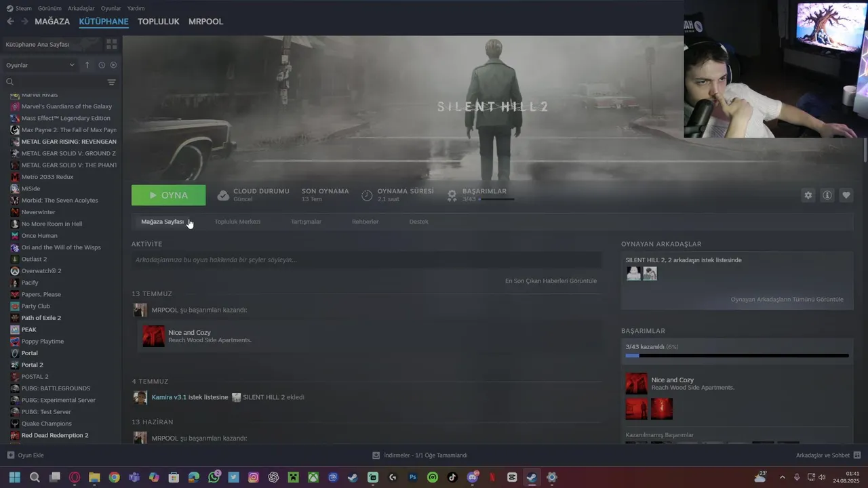
Task: Click the page vertical scrollbar
Action: [x=865, y=150]
